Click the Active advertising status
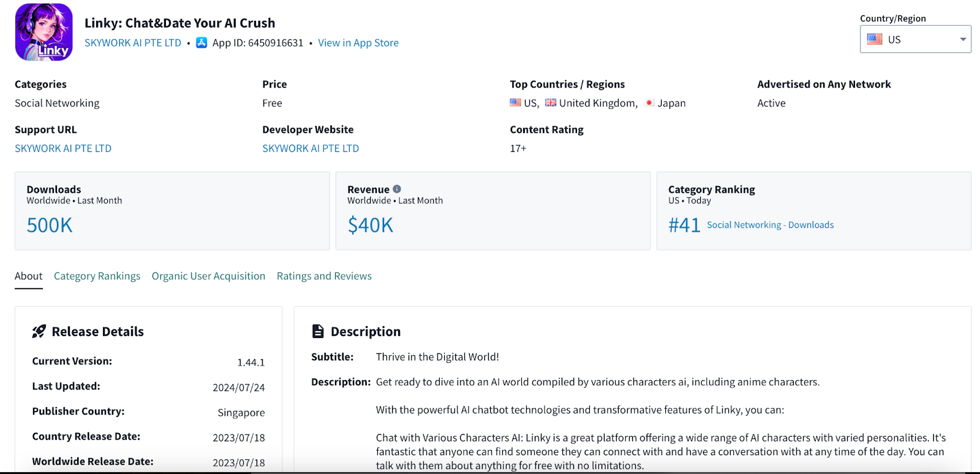 pos(771,103)
